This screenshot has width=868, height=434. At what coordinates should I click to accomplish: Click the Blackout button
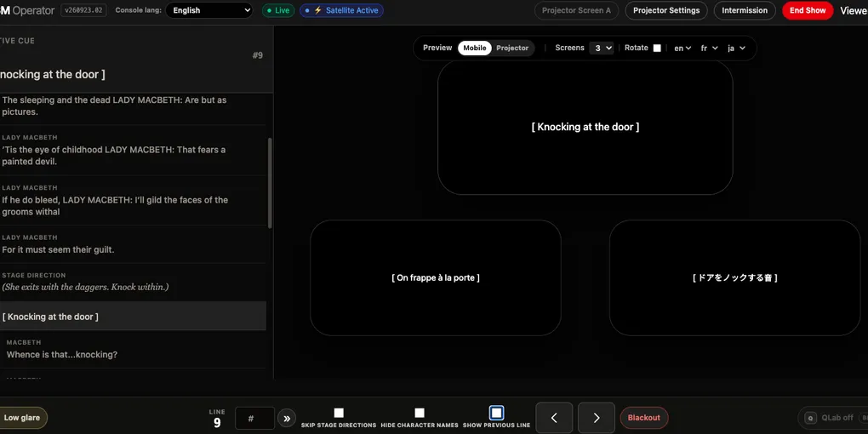644,418
